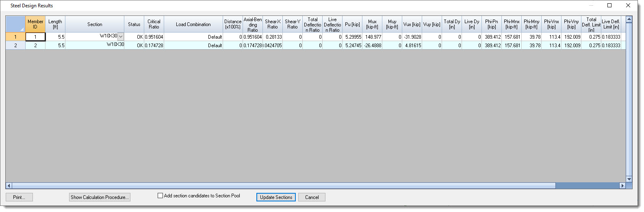Viewport: 644px width, 212px height.
Task: Click the Vux value 4.81615
Action: [x=412, y=45]
